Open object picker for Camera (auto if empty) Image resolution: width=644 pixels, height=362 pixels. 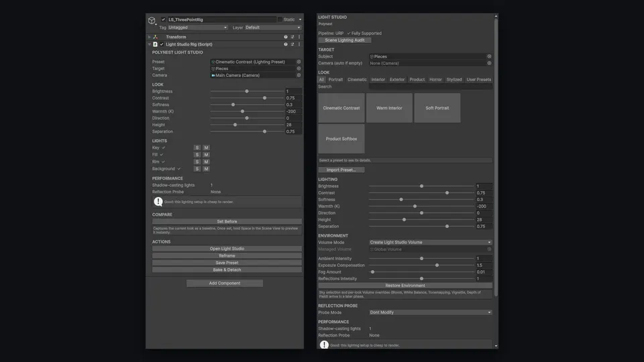click(x=489, y=63)
